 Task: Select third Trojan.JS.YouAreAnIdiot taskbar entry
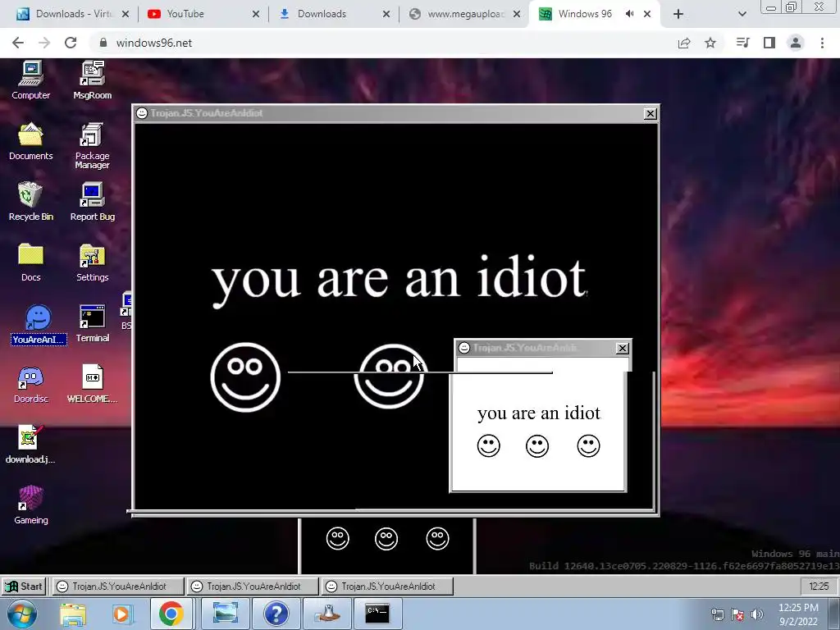tap(387, 587)
